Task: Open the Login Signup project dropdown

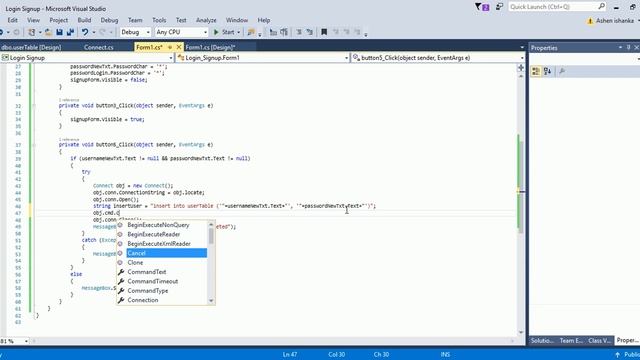Action: (171, 58)
